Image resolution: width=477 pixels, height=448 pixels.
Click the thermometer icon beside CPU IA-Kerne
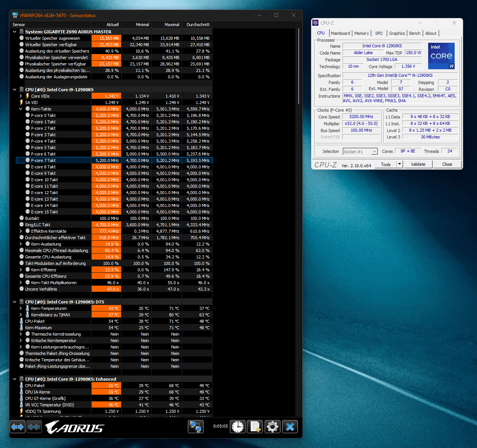coord(22,392)
